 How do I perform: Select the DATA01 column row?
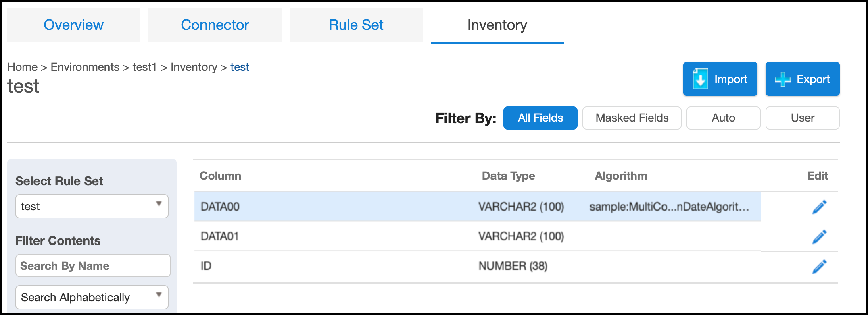pos(220,236)
